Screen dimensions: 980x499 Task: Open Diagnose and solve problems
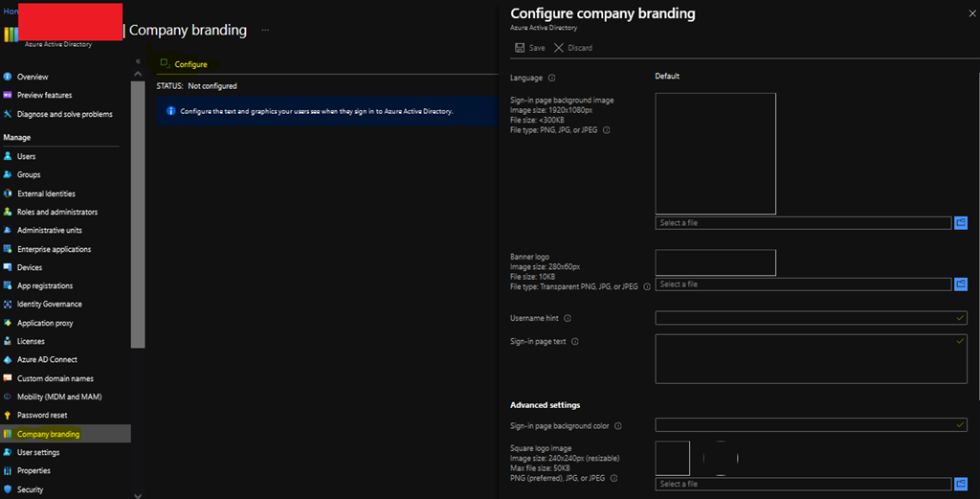64,114
